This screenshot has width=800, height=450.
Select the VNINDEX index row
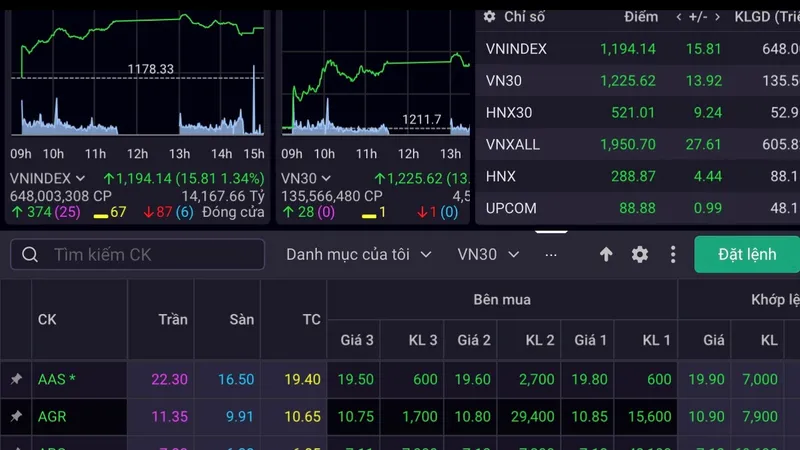638,49
